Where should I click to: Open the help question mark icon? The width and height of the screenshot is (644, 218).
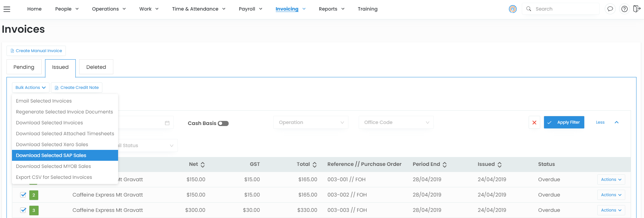point(624,9)
